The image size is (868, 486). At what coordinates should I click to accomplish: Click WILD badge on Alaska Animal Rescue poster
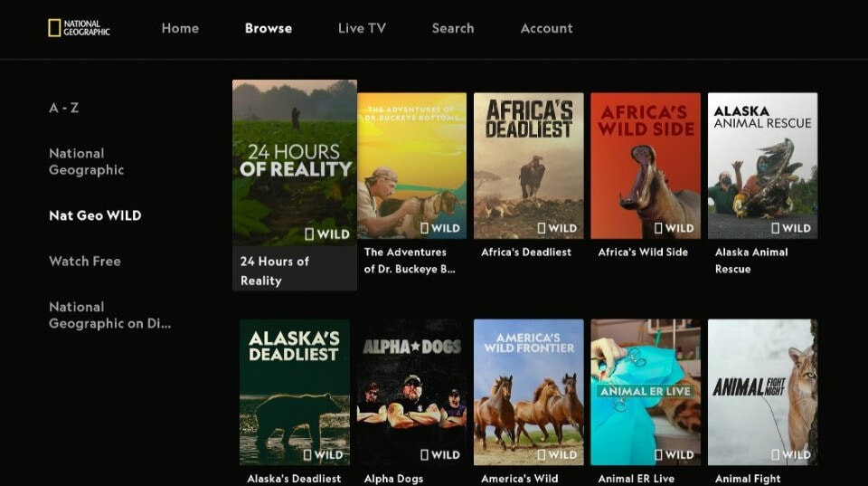791,228
